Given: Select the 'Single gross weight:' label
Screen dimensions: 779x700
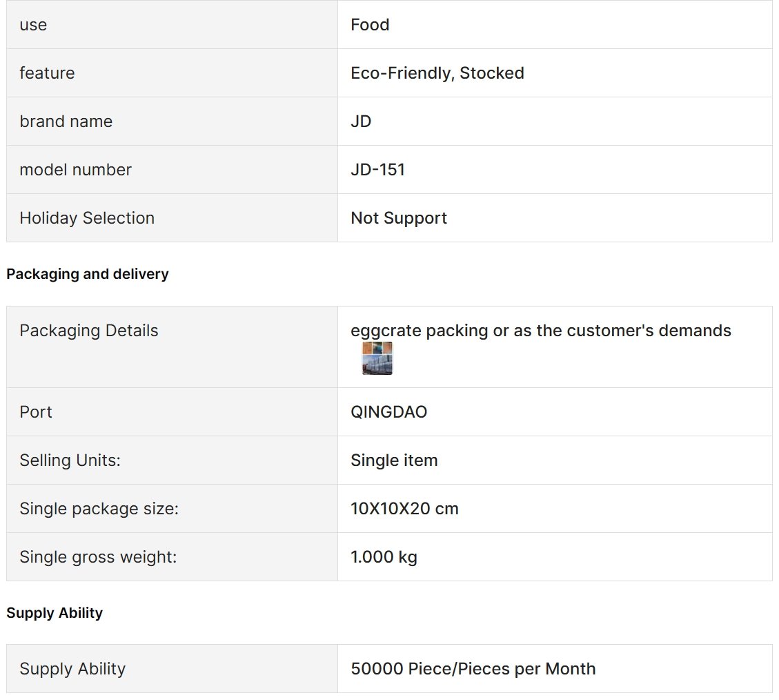Looking at the screenshot, I should (98, 557).
